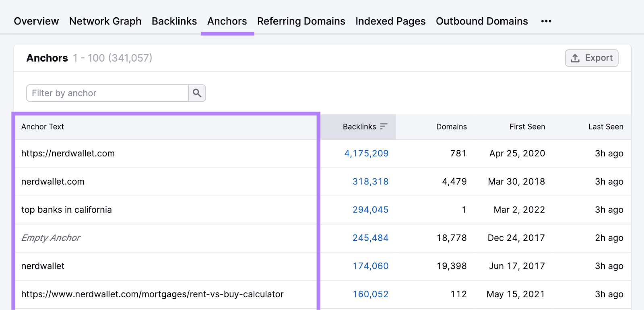Click the Last Seen column header
Viewport: 644px width, 310px height.
click(606, 127)
